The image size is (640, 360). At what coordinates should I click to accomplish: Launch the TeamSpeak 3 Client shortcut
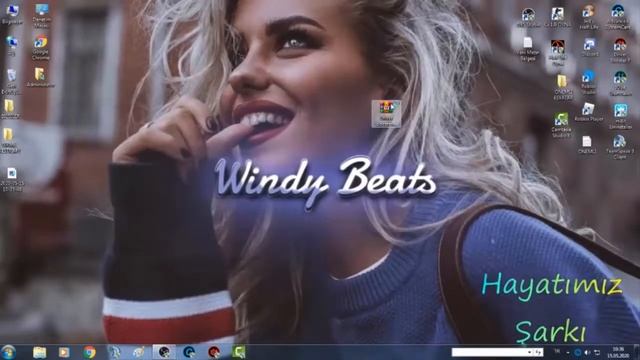pyautogui.click(x=619, y=147)
